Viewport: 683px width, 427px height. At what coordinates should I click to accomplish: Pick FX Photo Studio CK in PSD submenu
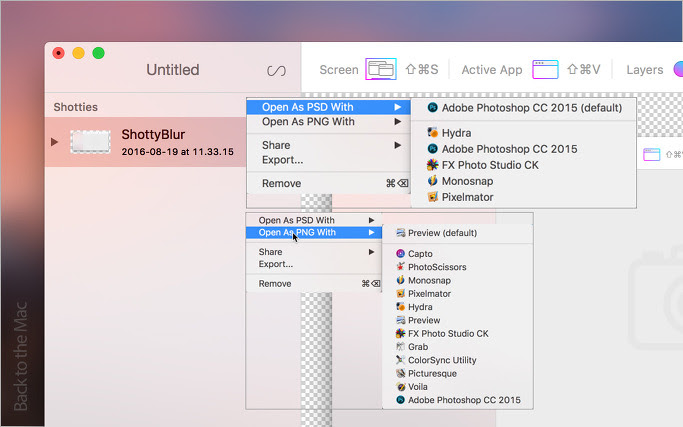click(x=524, y=165)
